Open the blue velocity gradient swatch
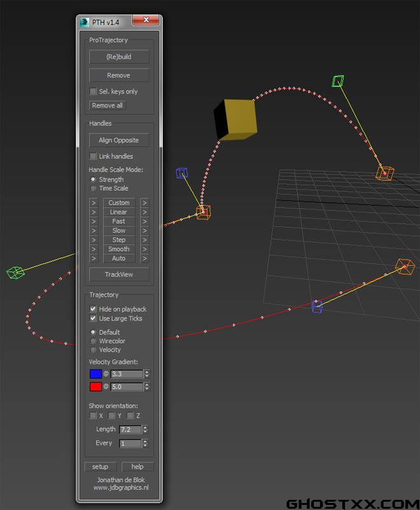420x510 pixels. click(95, 374)
